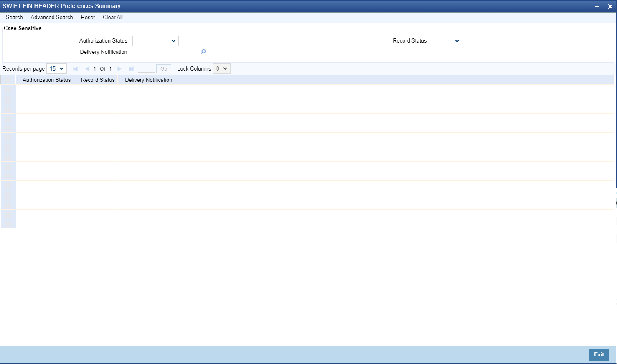Click the Go button
The image size is (617, 364).
click(164, 69)
